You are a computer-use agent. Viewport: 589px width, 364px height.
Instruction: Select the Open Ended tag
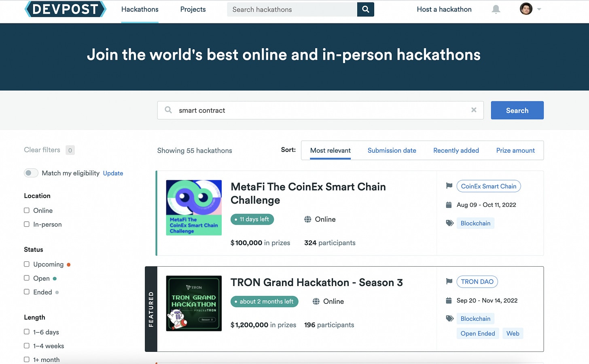click(x=478, y=333)
